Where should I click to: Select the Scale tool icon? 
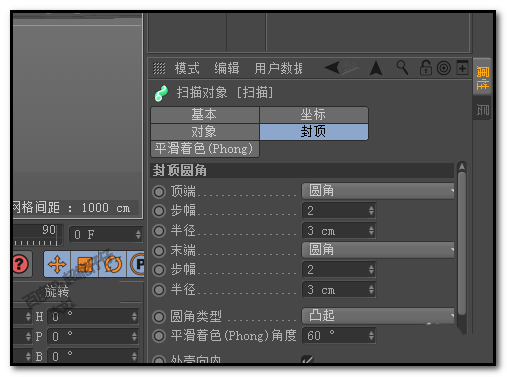pos(85,264)
